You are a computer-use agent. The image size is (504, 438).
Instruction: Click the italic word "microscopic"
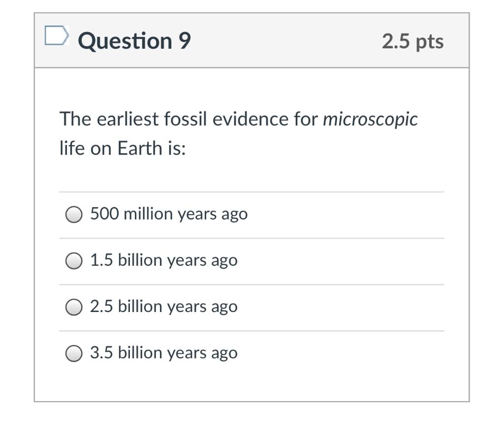(370, 120)
